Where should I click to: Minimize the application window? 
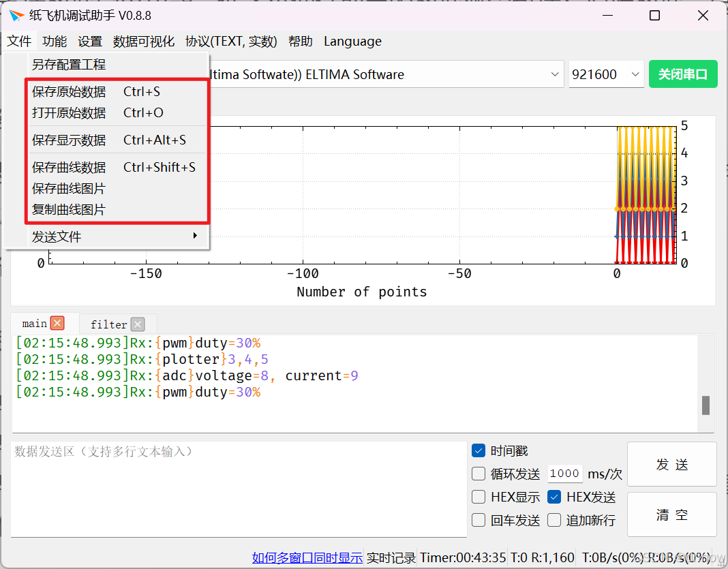[608, 15]
